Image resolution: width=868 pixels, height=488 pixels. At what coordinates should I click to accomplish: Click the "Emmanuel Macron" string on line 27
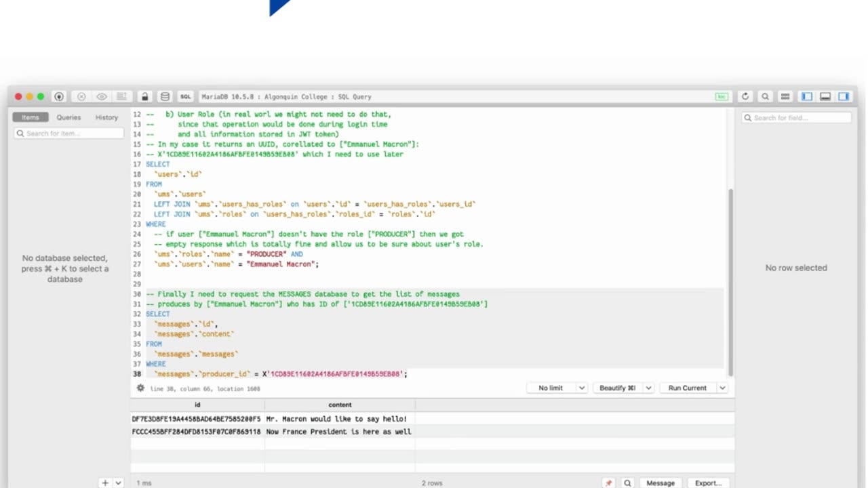pyautogui.click(x=280, y=264)
